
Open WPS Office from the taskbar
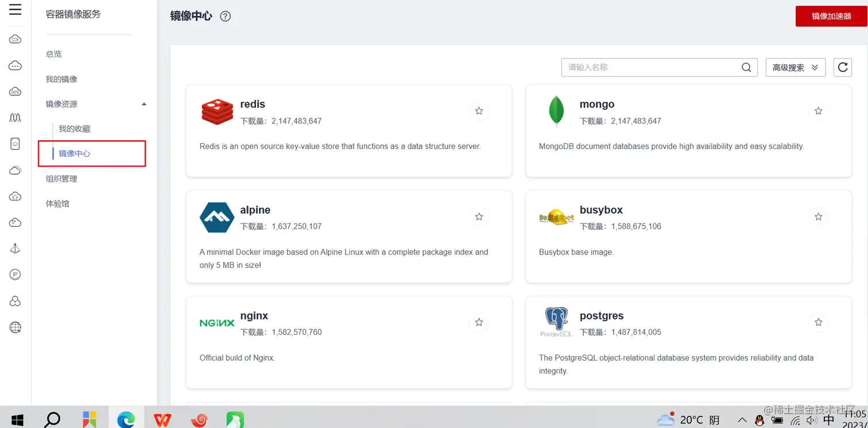(162, 420)
